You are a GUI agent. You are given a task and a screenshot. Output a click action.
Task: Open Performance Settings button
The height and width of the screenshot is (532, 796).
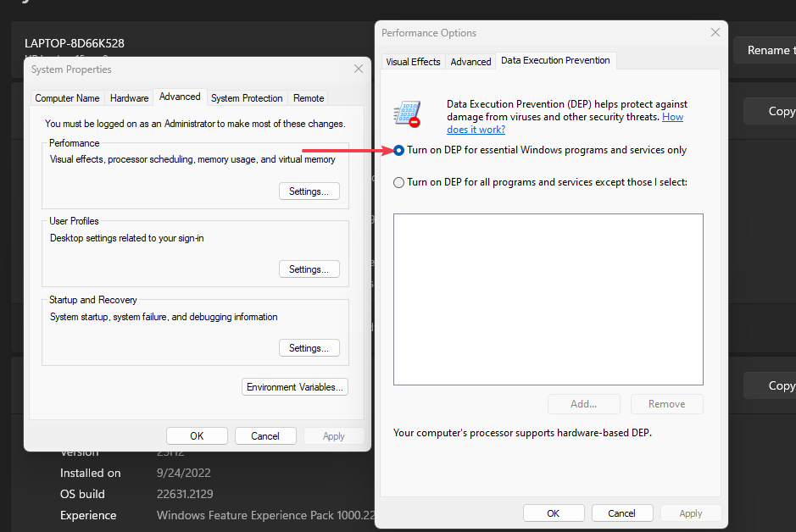(x=309, y=191)
